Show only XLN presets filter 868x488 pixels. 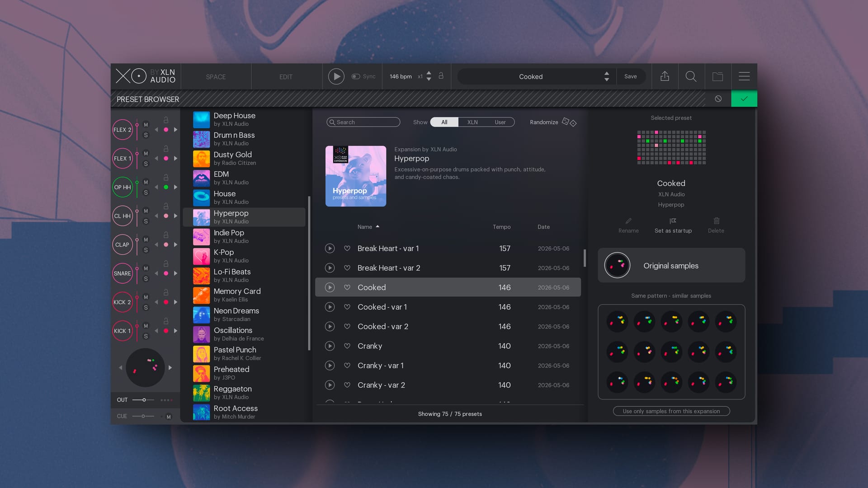(472, 122)
